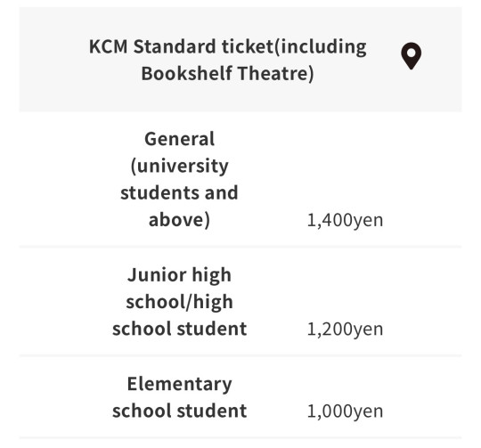Click the '(university' text line
Image resolution: width=481 pixels, height=448 pixels.
(179, 166)
